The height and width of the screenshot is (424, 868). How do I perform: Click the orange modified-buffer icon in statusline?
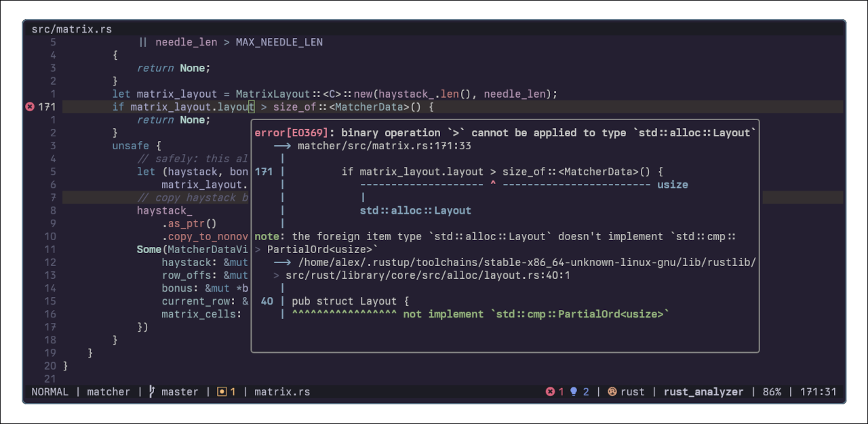click(221, 391)
